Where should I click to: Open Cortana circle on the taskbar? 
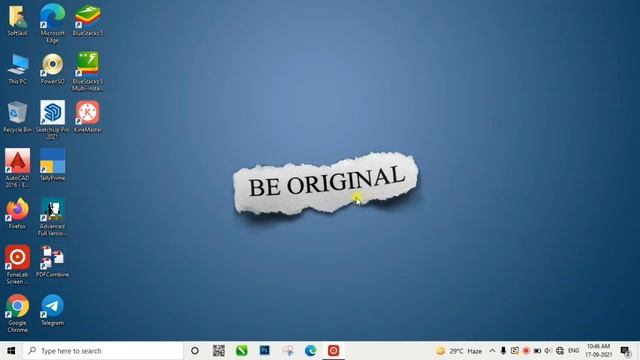point(195,351)
